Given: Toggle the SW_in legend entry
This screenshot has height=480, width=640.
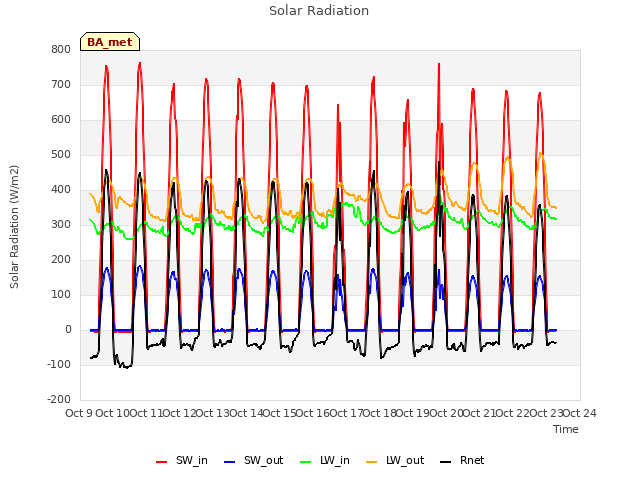Looking at the screenshot, I should 182,461.
